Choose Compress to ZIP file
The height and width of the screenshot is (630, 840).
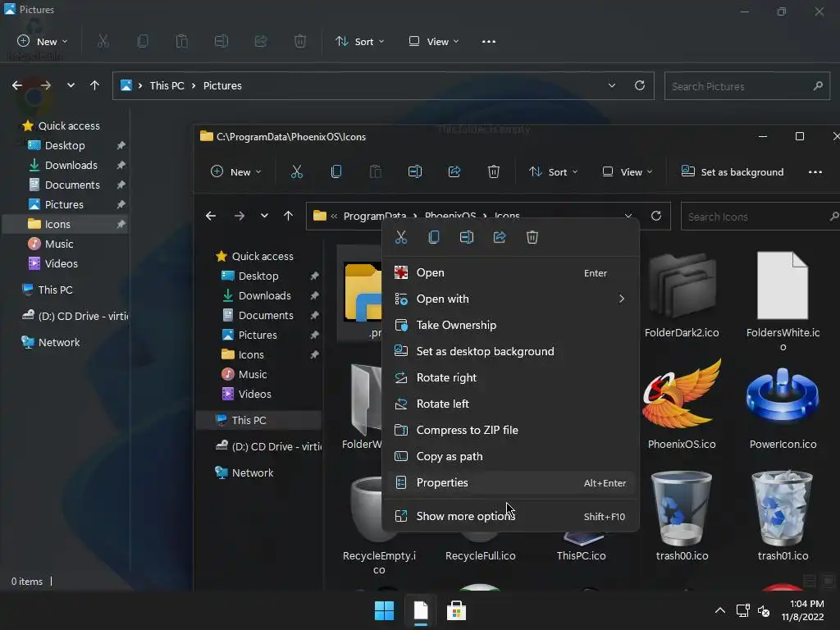coord(509,430)
